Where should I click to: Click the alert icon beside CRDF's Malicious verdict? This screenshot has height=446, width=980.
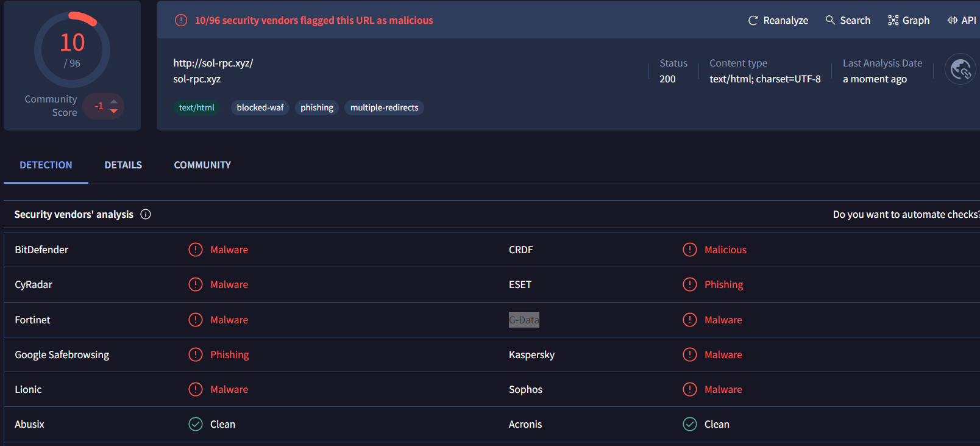tap(690, 250)
